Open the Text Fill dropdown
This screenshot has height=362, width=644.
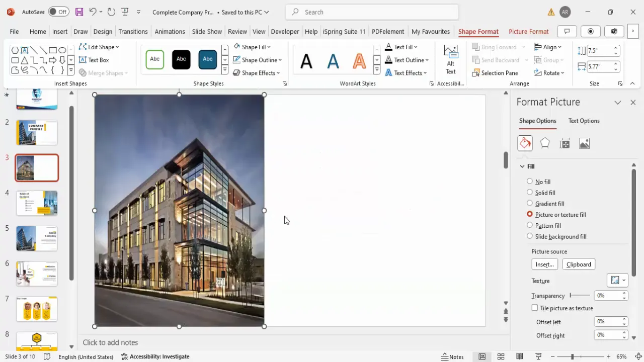coord(401,47)
